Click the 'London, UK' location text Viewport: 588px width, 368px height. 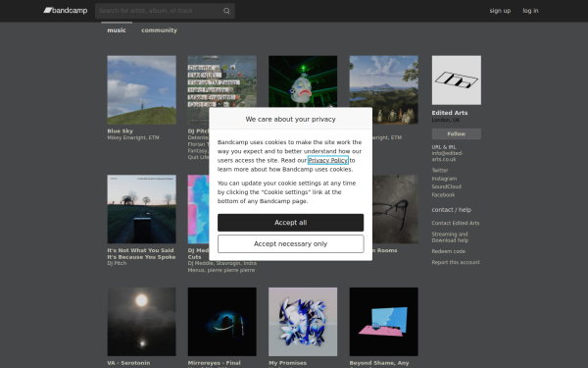(x=446, y=120)
